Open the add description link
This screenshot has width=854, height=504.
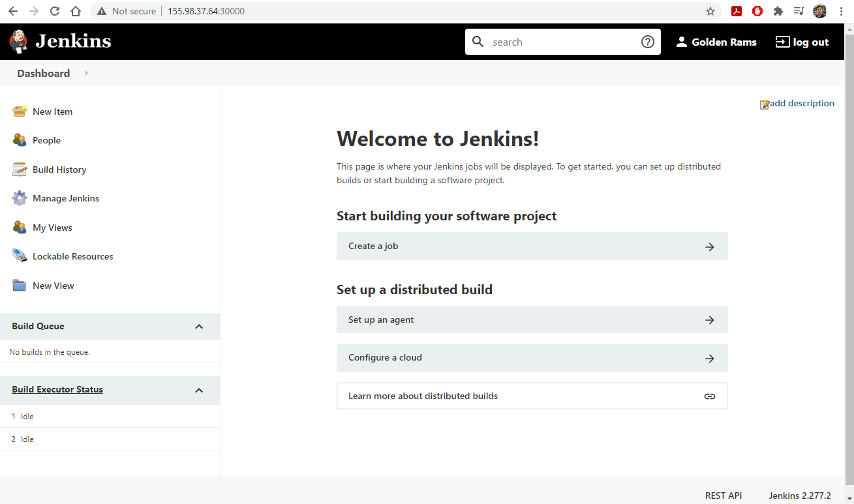click(801, 103)
